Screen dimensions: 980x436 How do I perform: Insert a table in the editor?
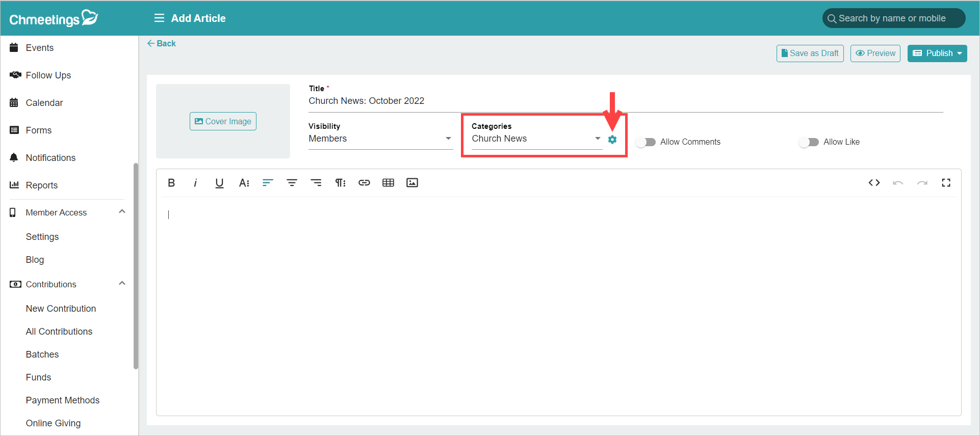pyautogui.click(x=388, y=183)
